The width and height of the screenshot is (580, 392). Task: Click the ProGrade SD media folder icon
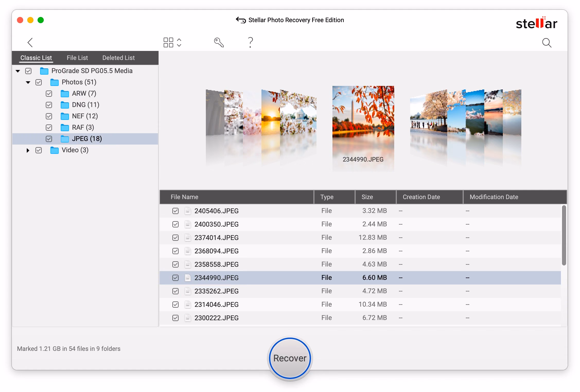point(44,71)
